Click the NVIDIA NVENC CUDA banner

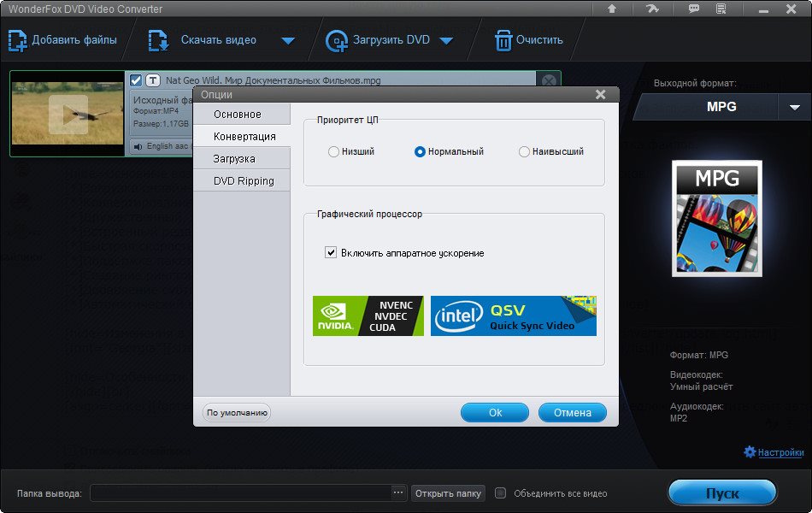pyautogui.click(x=368, y=315)
